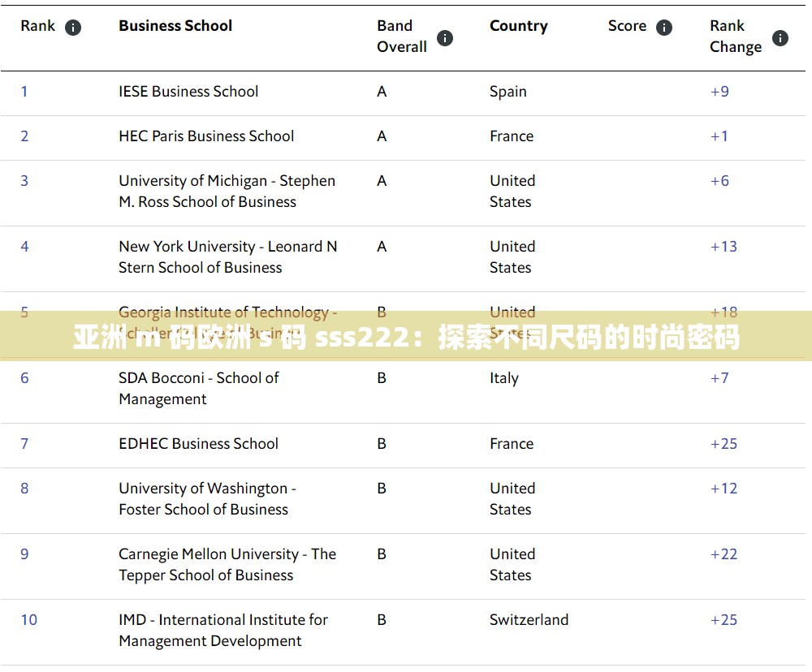Image resolution: width=812 pixels, height=672 pixels.
Task: Open the Rank column info tooltip
Action: [72, 27]
